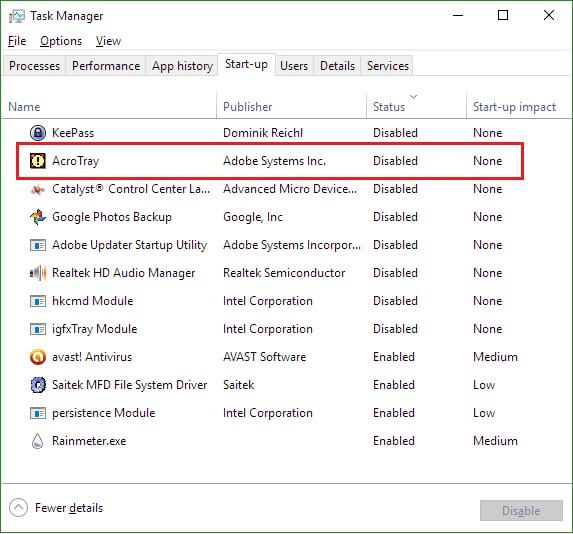Click publisher Google, Inc
573x534 pixels.
(x=253, y=217)
